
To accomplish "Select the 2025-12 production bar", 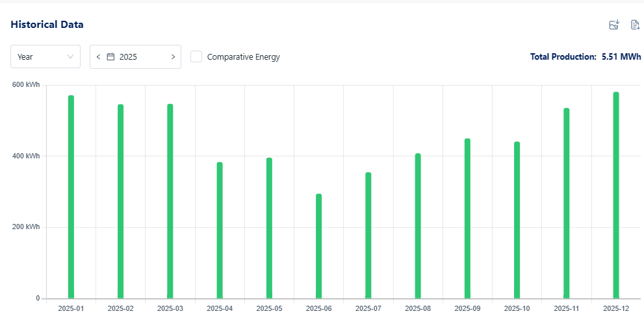I will click(616, 195).
